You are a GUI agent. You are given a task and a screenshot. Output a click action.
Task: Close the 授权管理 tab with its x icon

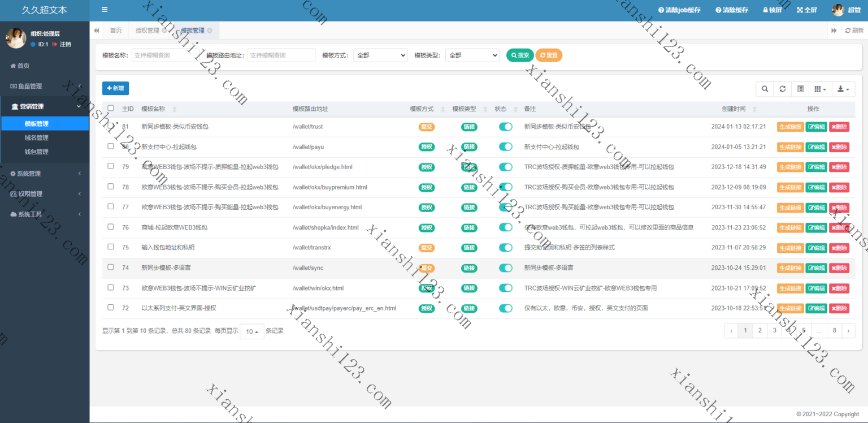coord(164,31)
